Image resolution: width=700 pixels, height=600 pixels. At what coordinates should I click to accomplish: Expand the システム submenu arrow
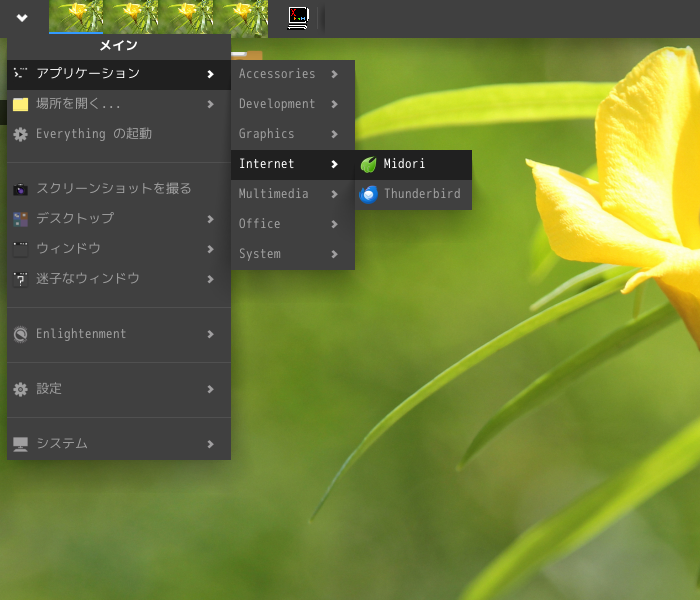(x=211, y=444)
